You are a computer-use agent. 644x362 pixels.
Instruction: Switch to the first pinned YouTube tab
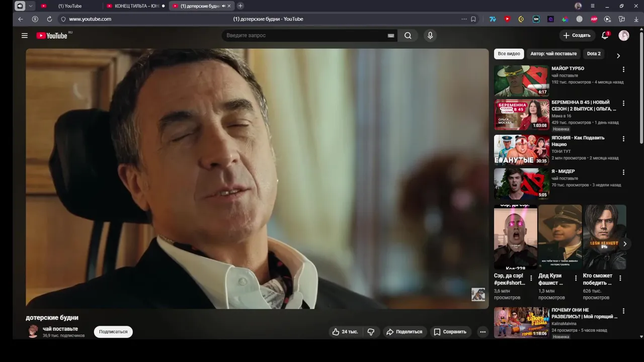(x=44, y=6)
